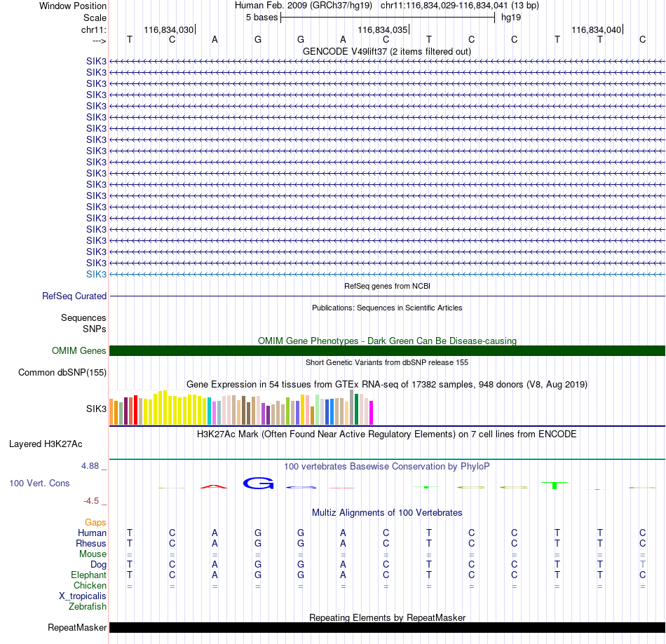Click the 4.88 PhyloP upper scale value
Image resolution: width=666 pixels, height=644 pixels.
tap(90, 466)
